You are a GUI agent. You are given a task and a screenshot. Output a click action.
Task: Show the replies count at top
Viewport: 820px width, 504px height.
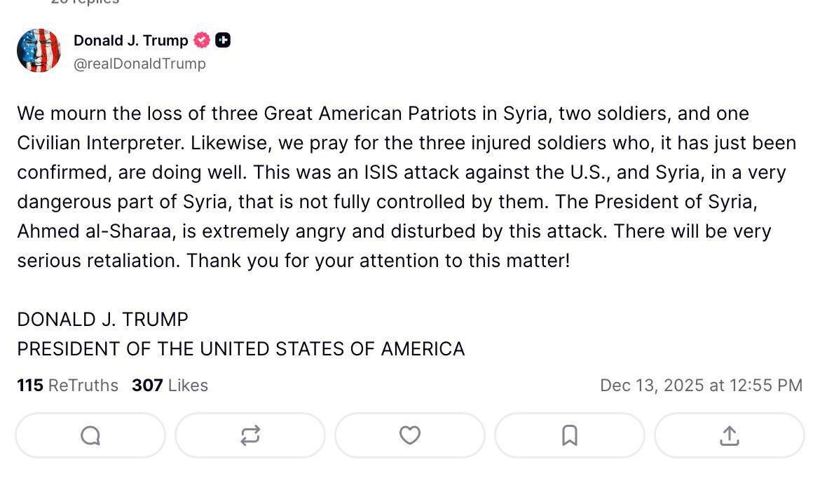click(x=84, y=2)
